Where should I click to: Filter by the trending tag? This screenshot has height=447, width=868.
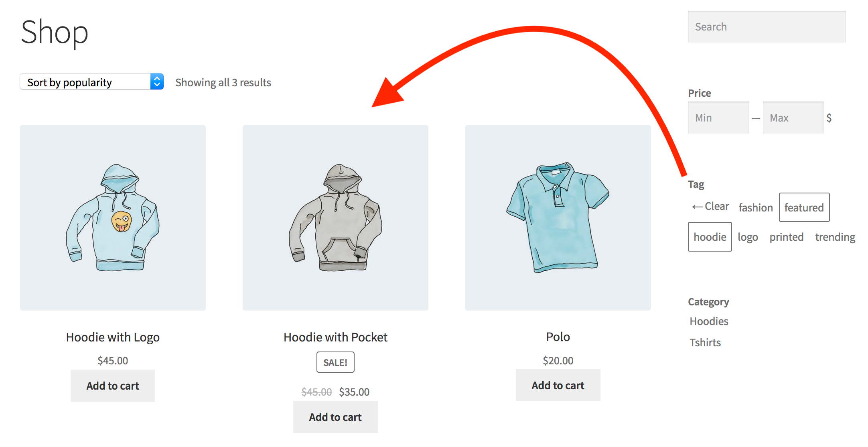pyautogui.click(x=835, y=237)
